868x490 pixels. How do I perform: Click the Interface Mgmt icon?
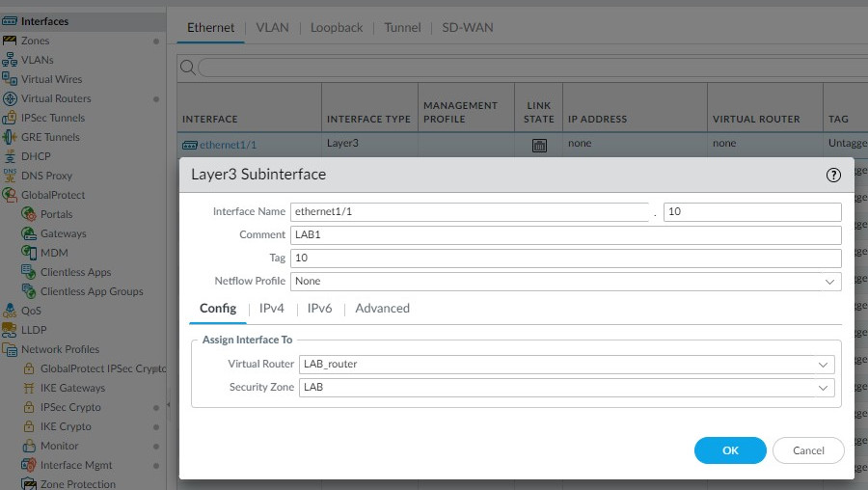tap(29, 465)
